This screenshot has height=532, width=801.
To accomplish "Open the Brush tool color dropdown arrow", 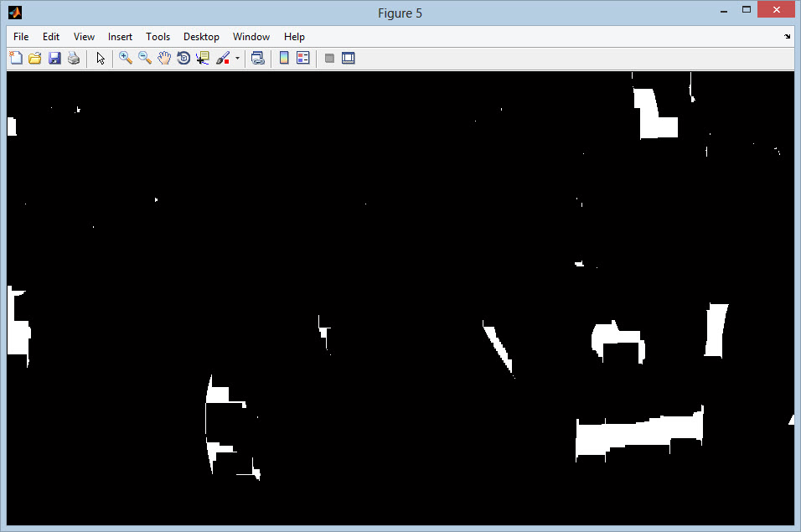I will (x=238, y=58).
